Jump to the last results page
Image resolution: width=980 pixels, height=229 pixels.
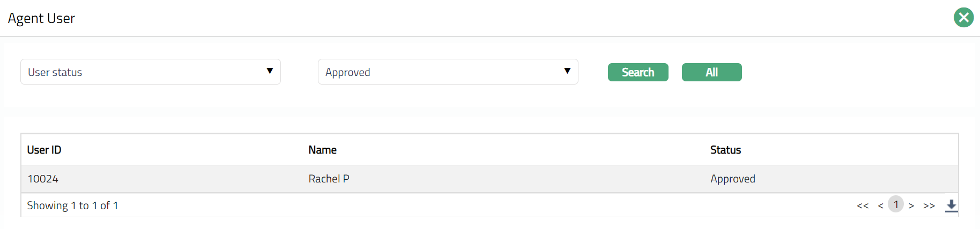tap(929, 205)
